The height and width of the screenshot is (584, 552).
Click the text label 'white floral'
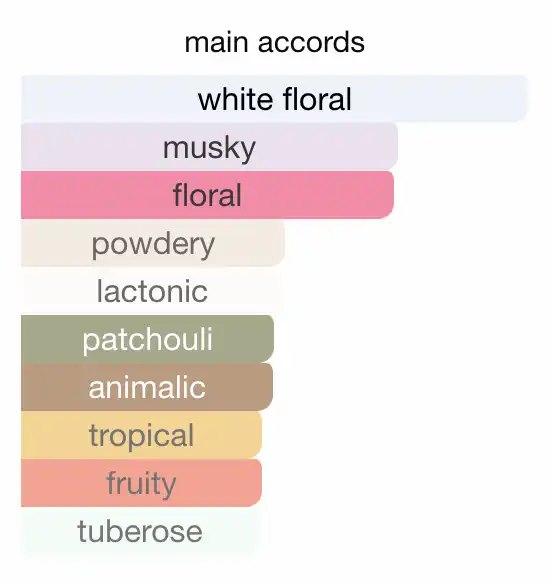click(x=275, y=99)
